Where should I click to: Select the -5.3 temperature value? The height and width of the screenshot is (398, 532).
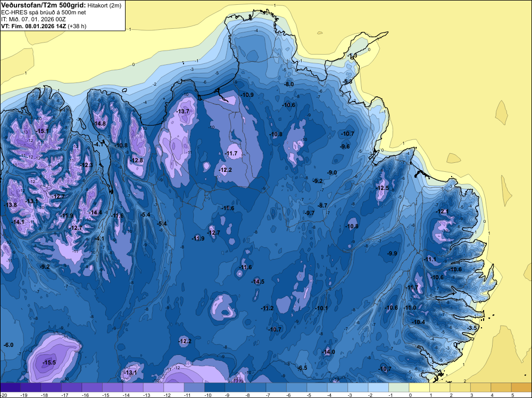pyautogui.click(x=347, y=82)
